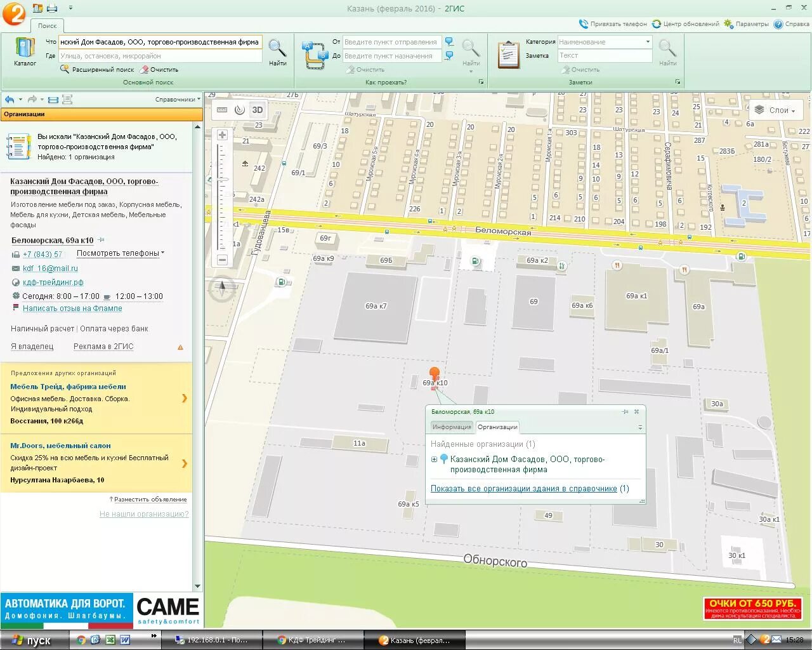The height and width of the screenshot is (650, 812).
Task: Open the Заметки group dialog launcher
Action: (x=678, y=82)
